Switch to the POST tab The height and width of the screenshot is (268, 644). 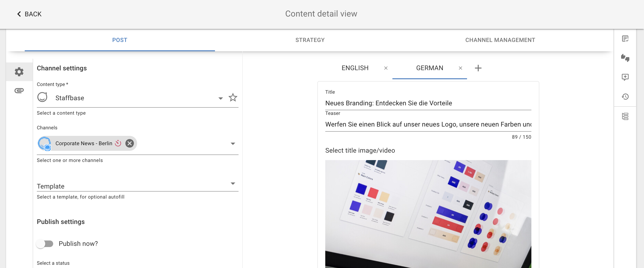(x=120, y=40)
